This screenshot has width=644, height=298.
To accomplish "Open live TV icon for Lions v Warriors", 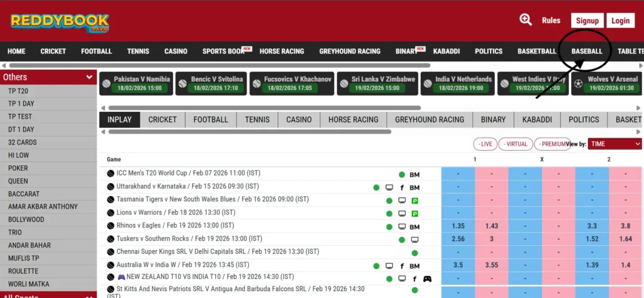I will pyautogui.click(x=402, y=214).
